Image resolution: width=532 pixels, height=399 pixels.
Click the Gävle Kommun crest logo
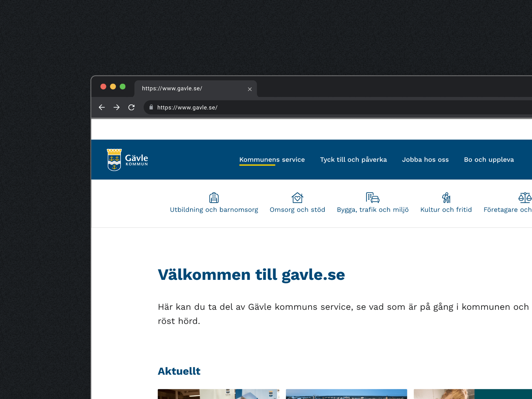114,160
